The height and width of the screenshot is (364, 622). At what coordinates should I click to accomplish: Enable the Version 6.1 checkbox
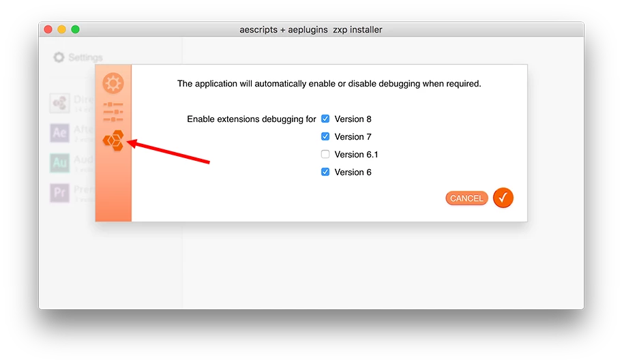point(325,154)
